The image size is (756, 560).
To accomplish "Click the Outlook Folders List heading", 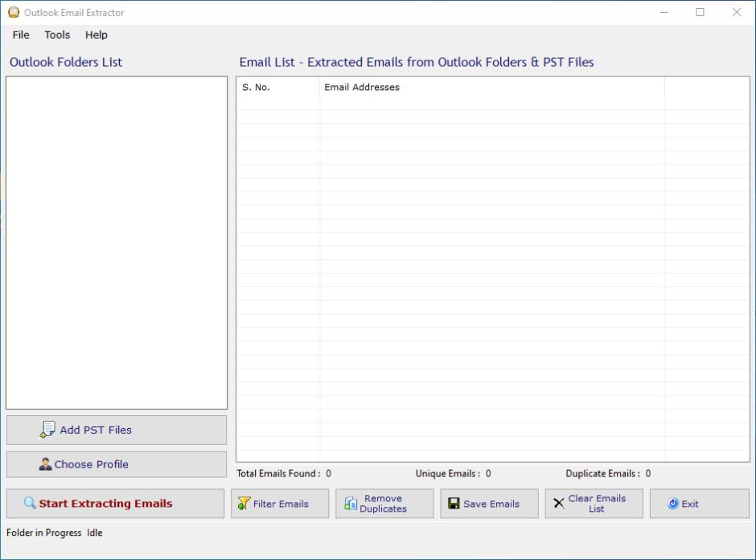I will coord(66,62).
